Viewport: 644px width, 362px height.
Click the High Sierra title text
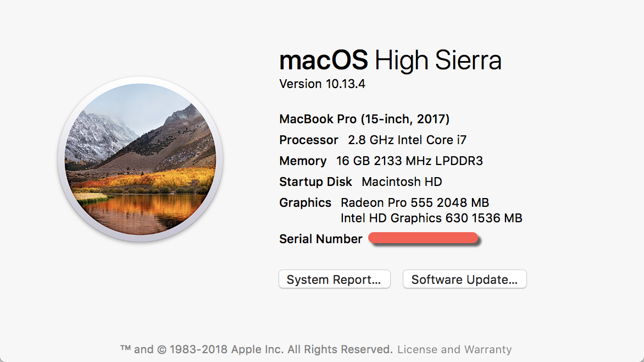438,61
